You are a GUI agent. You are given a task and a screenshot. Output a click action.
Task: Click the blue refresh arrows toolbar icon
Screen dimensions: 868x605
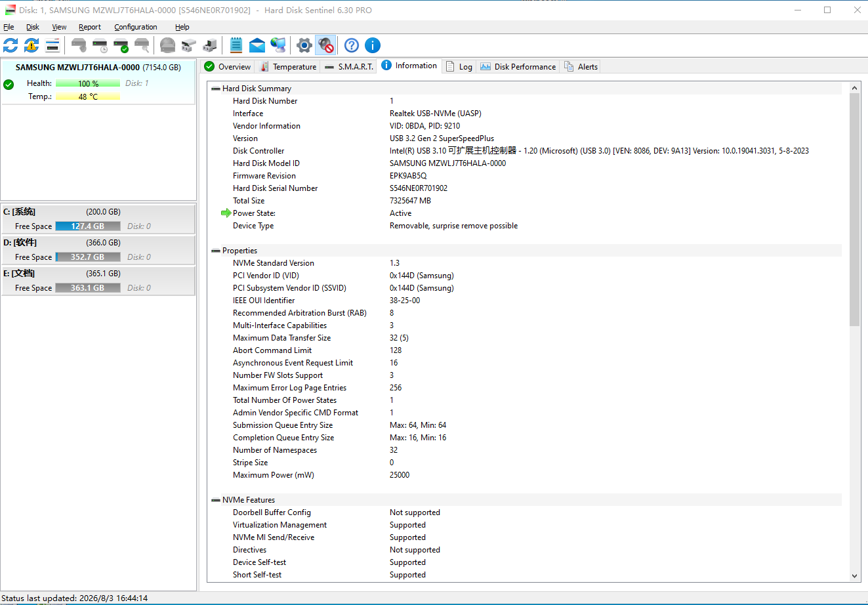(10, 45)
